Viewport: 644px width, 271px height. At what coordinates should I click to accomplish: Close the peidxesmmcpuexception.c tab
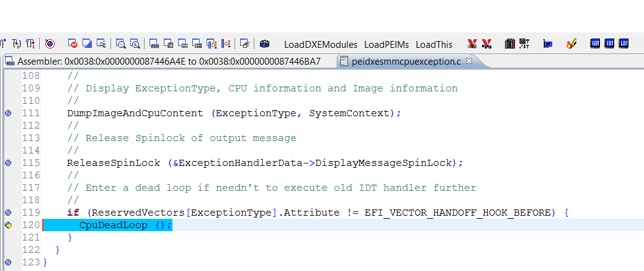(469, 61)
